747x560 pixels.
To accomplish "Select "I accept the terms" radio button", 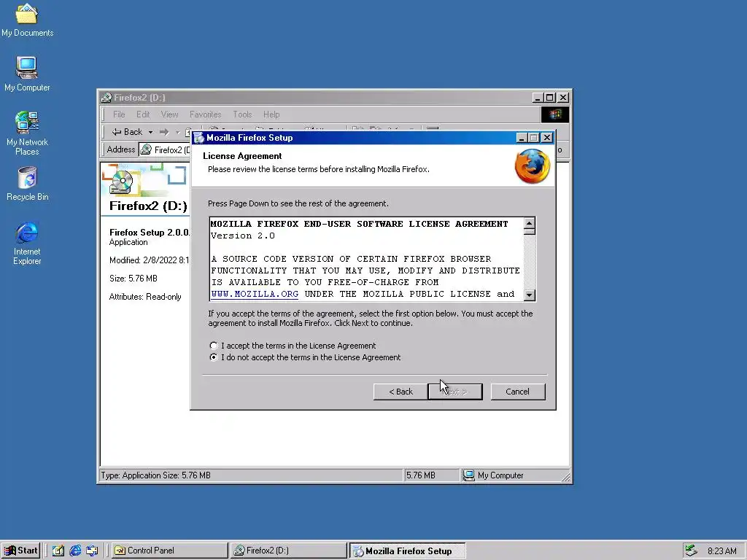I will 214,346.
